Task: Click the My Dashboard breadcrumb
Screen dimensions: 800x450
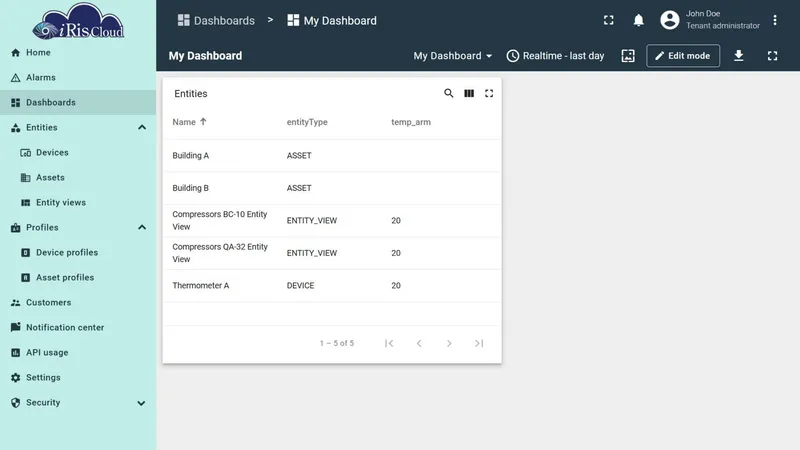Action: (x=332, y=20)
